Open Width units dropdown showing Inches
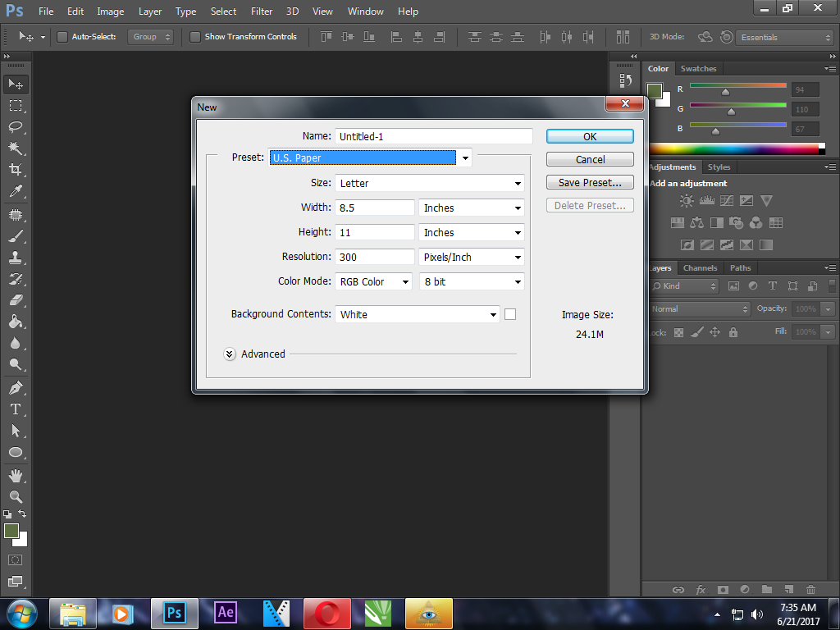The width and height of the screenshot is (840, 630). (471, 208)
